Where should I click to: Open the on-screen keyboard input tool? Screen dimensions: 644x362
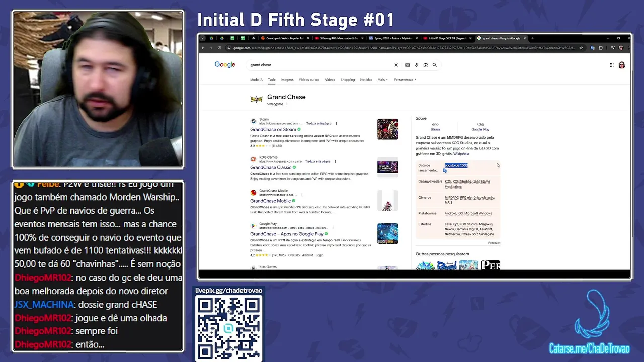point(407,65)
